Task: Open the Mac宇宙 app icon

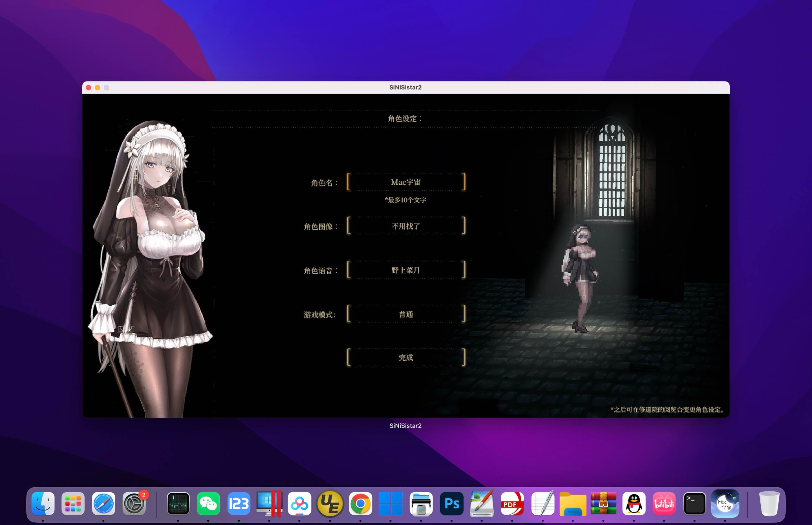Action: coord(725,504)
